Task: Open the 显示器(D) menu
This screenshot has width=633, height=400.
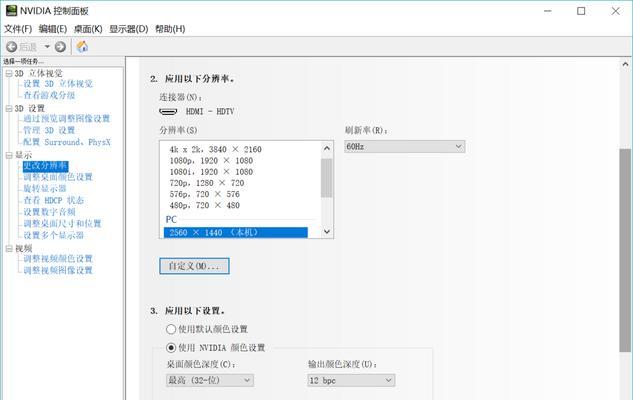Action: [x=129, y=29]
